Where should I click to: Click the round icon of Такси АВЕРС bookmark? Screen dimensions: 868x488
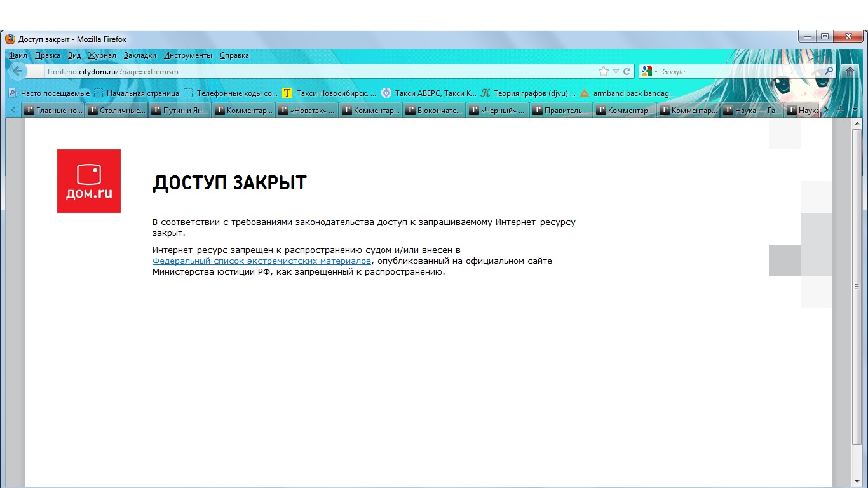[x=386, y=93]
